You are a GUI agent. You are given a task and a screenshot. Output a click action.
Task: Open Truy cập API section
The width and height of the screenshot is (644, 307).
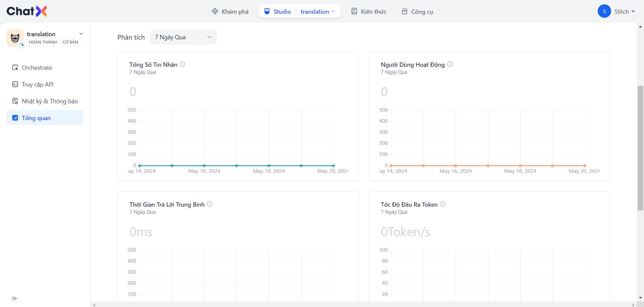tap(38, 85)
